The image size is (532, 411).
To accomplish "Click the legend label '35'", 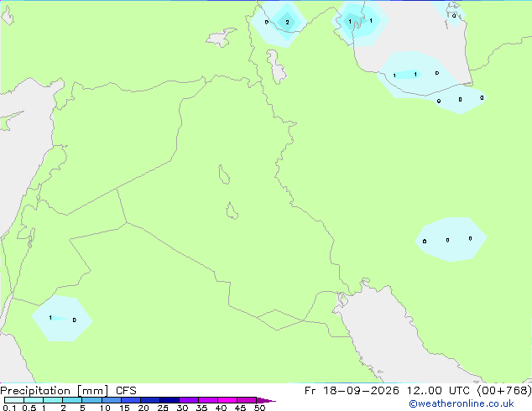I will click(201, 408).
